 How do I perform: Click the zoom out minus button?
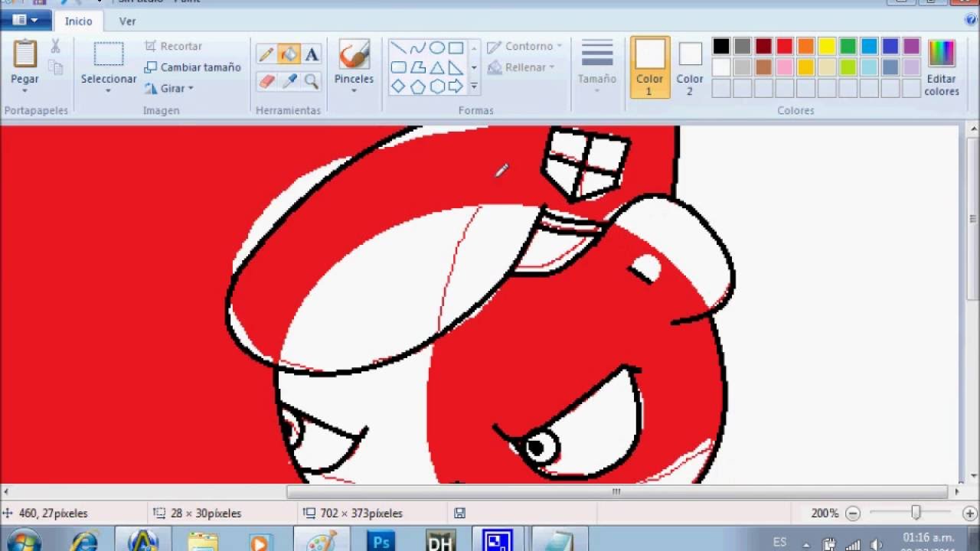[x=853, y=514]
